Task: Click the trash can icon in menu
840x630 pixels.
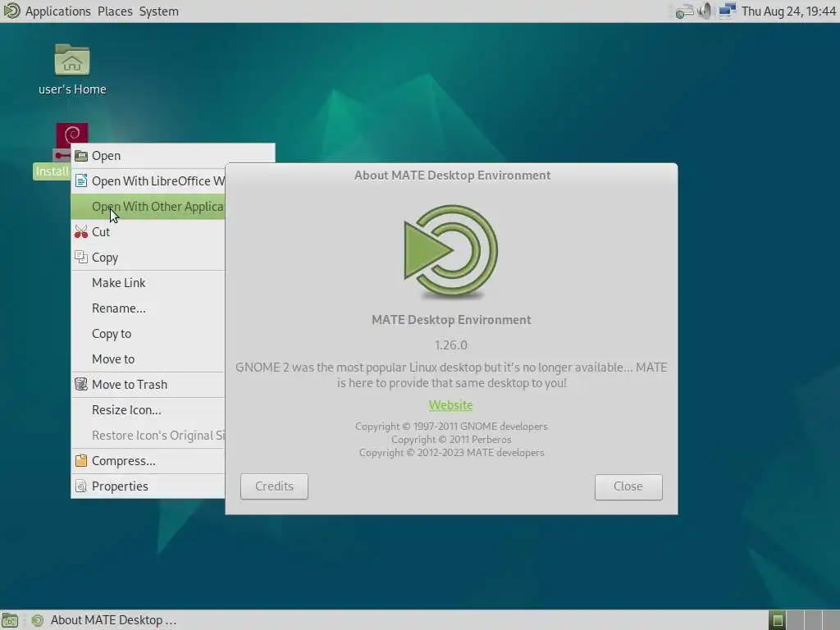Action: [81, 384]
